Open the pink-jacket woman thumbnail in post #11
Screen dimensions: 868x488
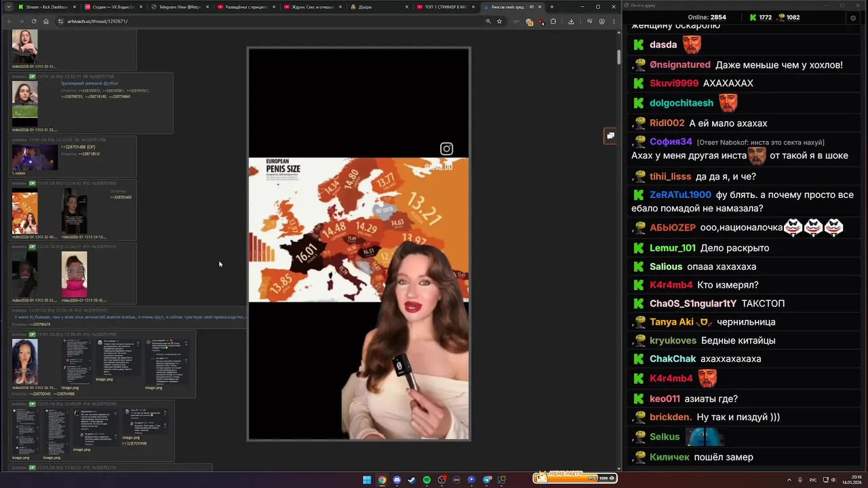tap(75, 274)
